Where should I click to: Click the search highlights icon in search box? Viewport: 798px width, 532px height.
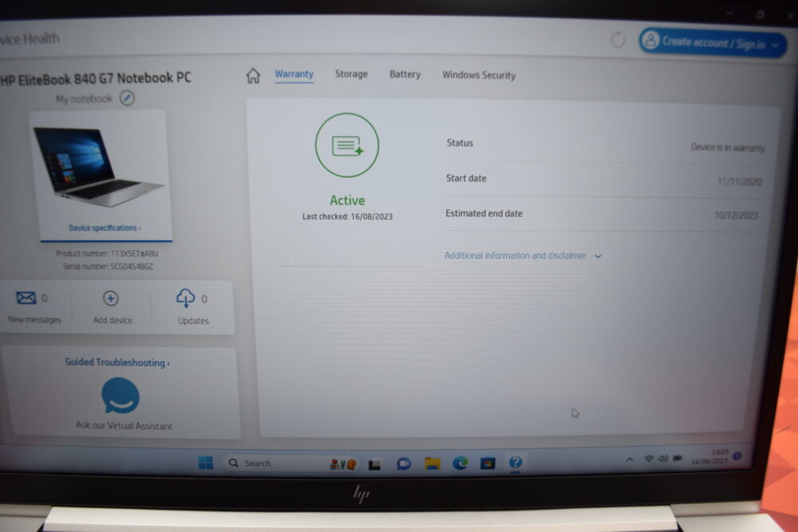(x=343, y=464)
